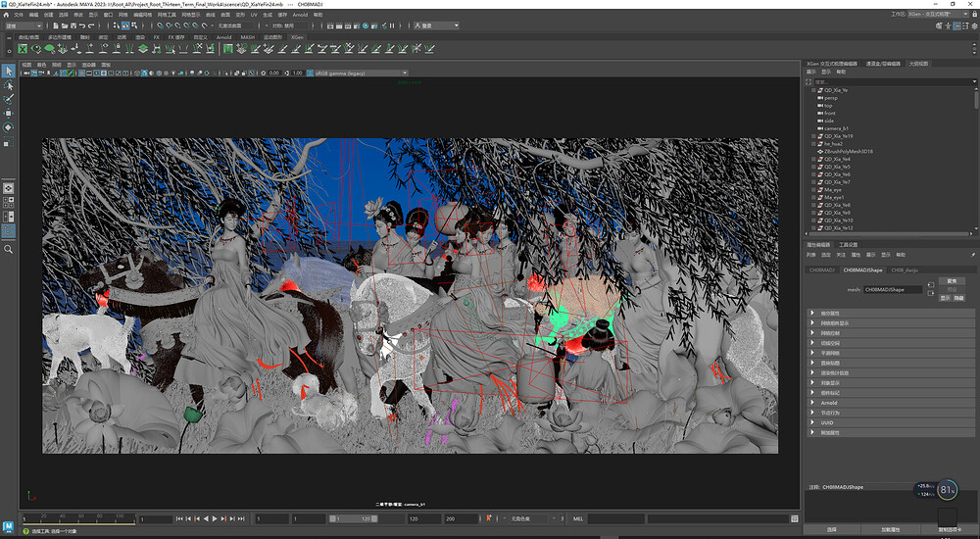Click the green framed grass interactive groom icon
The image size is (980, 539).
pyautogui.click(x=228, y=48)
